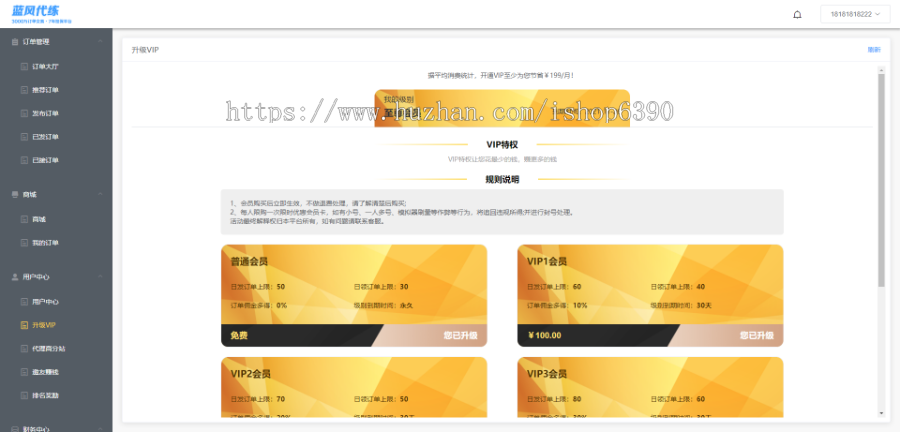Click the 免费 price label
The height and width of the screenshot is (432, 900).
pos(239,336)
